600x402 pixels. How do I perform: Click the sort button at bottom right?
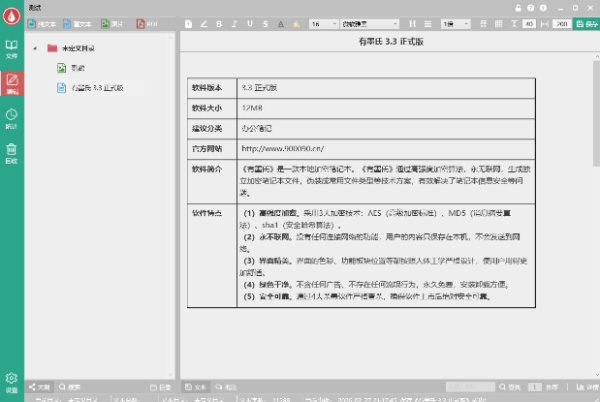click(x=552, y=387)
